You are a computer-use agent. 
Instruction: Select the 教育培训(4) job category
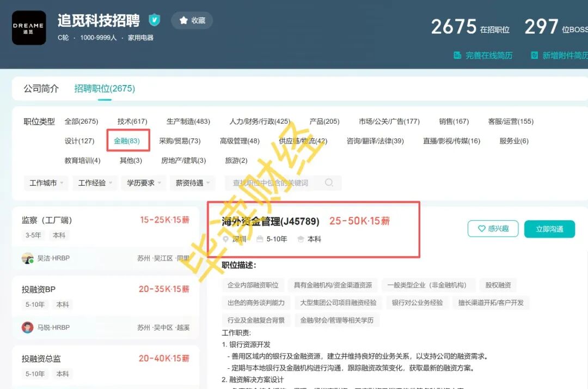tap(83, 161)
